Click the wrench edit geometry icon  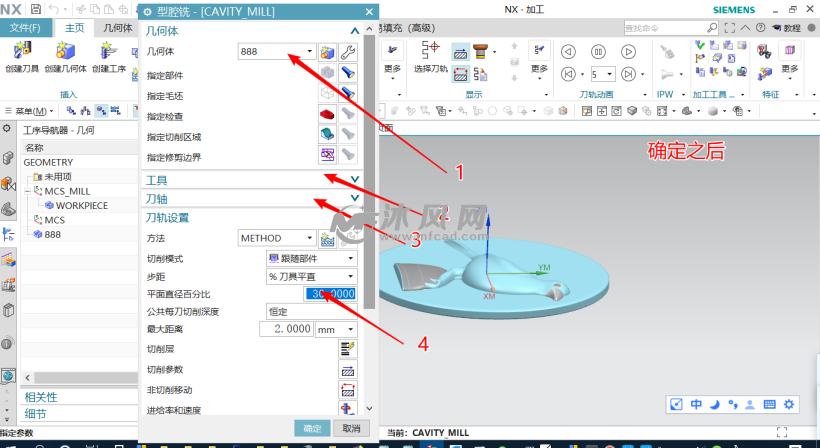point(348,52)
